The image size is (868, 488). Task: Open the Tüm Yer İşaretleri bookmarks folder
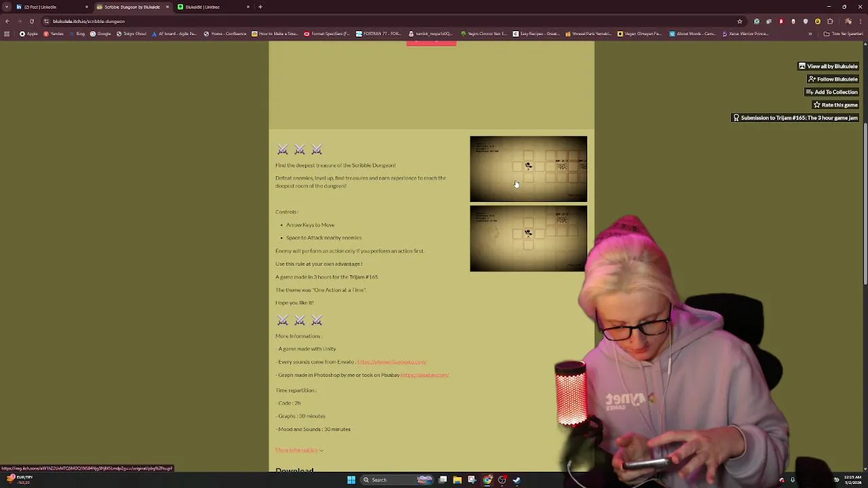click(x=843, y=34)
